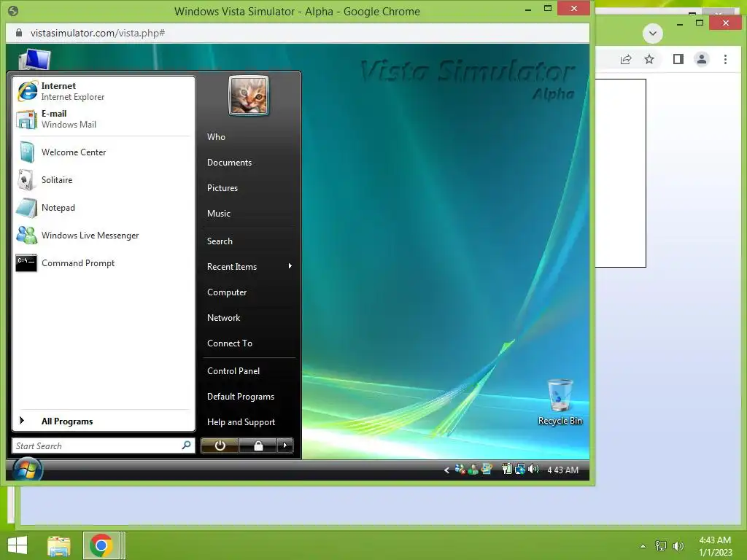Screen dimensions: 747x560
Task: Click the Chrome taskbar icon
Action: click(101, 545)
